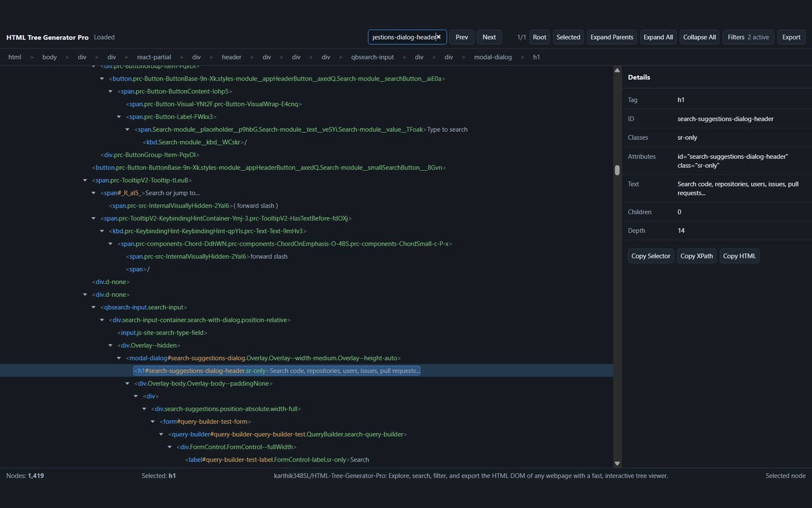
Task: Select button Search-module__smallSearchButton row
Action: pos(269,168)
